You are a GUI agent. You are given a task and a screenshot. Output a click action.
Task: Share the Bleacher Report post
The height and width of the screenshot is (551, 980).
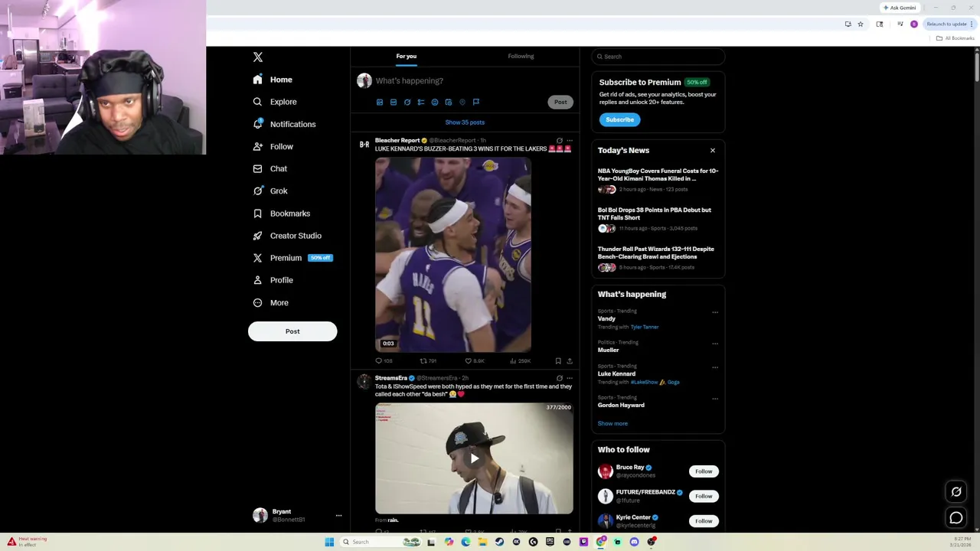point(570,361)
